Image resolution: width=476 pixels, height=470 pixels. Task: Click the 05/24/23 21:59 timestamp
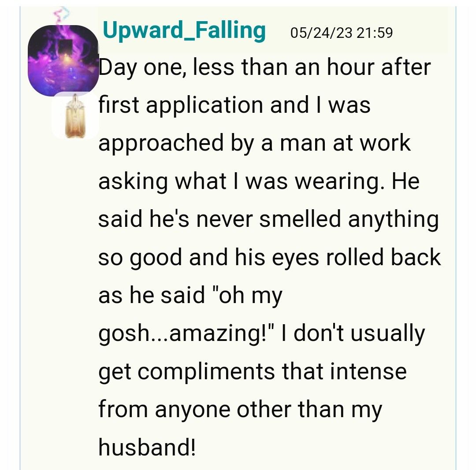pos(341,33)
